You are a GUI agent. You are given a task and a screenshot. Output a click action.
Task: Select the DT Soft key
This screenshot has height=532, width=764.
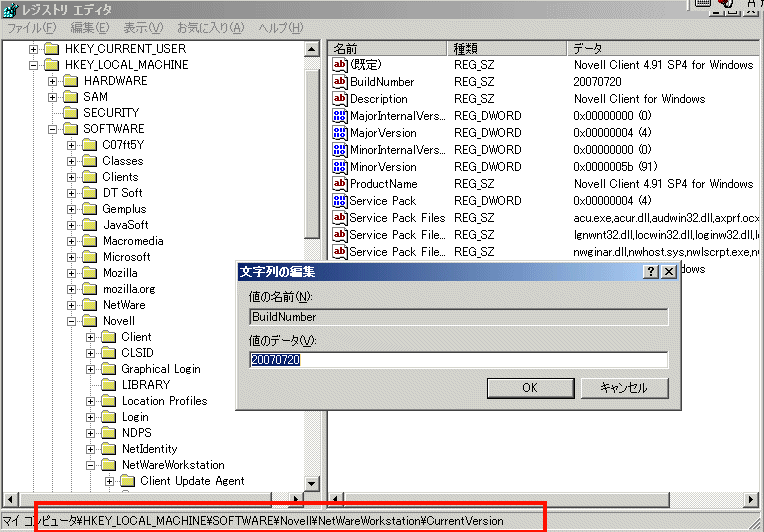tap(122, 193)
